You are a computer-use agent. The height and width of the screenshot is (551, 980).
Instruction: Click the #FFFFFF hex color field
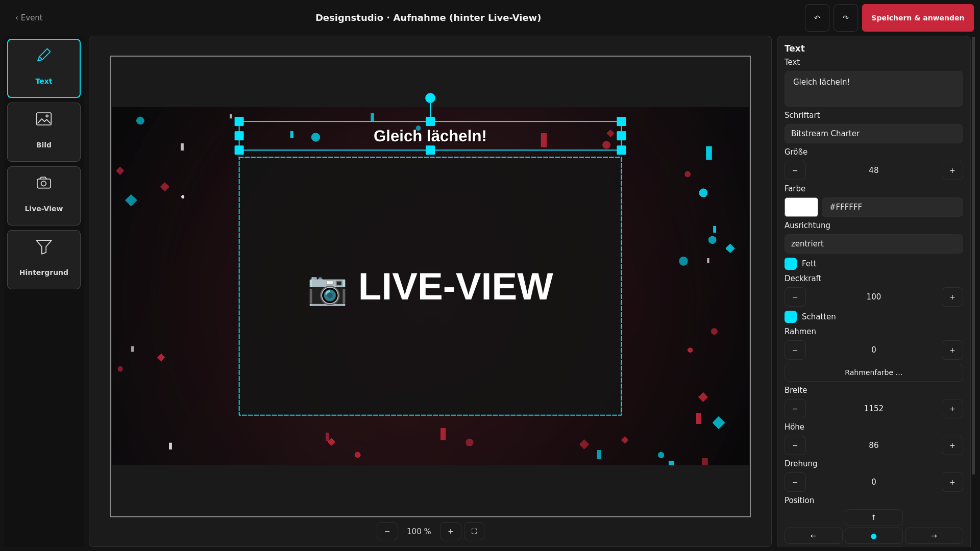893,207
